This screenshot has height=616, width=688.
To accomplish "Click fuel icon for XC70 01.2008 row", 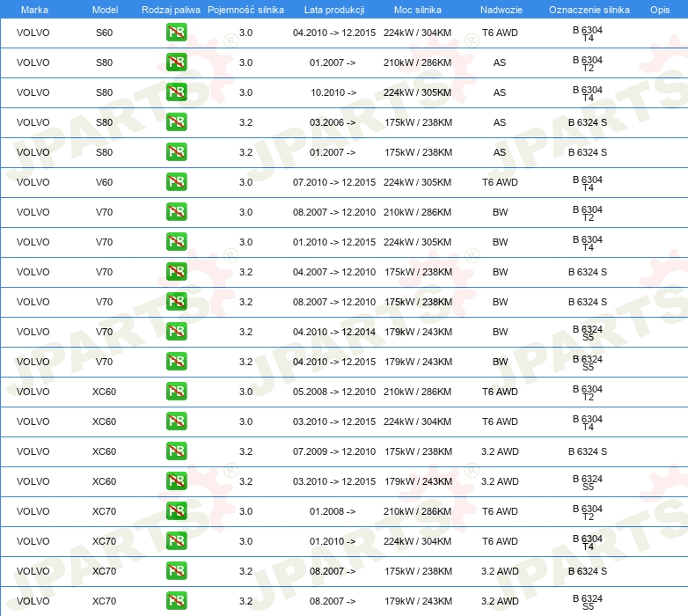I will tap(176, 511).
